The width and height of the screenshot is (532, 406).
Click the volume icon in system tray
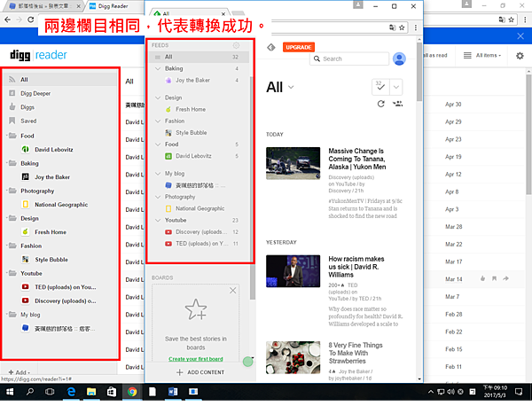pyautogui.click(x=450, y=392)
